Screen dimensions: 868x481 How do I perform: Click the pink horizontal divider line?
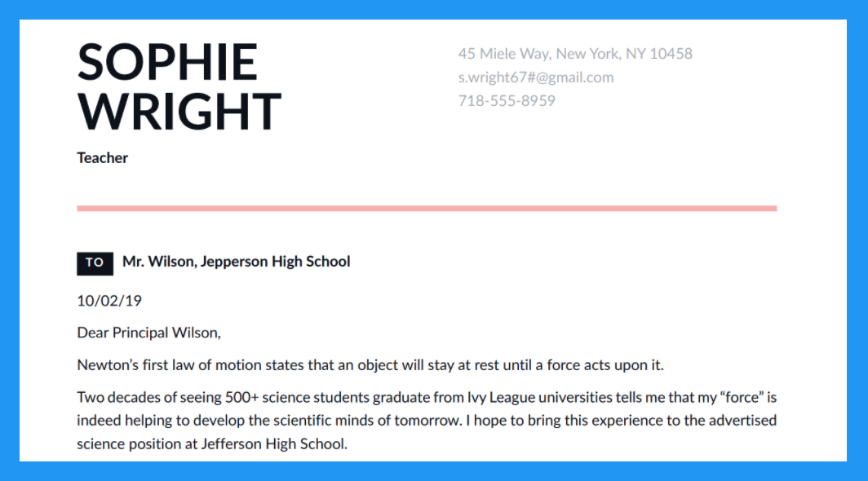pyautogui.click(x=427, y=209)
